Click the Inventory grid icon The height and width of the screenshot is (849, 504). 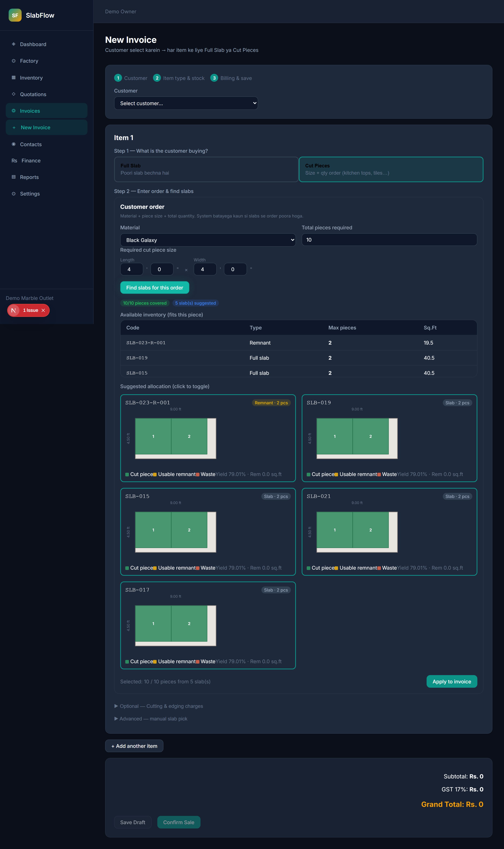pos(13,77)
